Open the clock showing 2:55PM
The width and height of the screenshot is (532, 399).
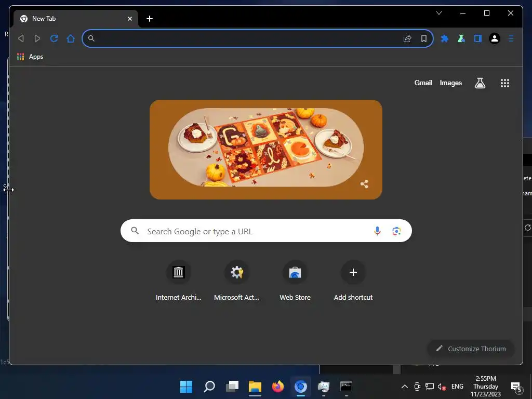point(486,386)
